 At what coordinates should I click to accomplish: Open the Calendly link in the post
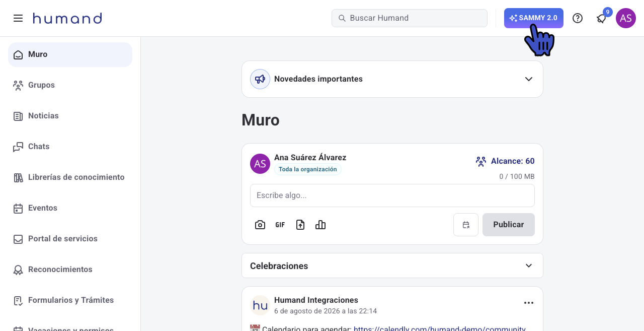click(440, 328)
